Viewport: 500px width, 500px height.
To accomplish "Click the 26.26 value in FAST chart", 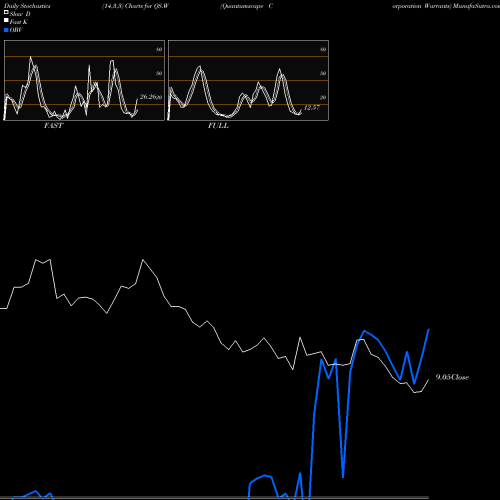I will coord(148,97).
